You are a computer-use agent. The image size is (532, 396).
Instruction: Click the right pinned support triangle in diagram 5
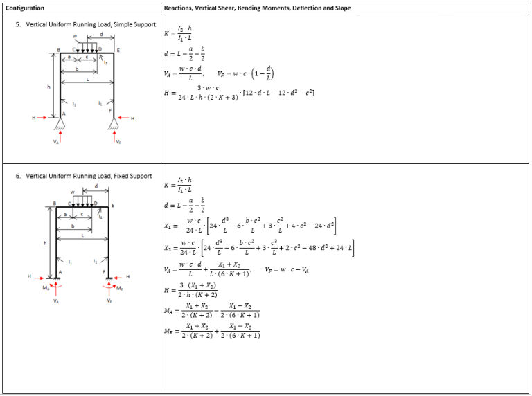114,123
